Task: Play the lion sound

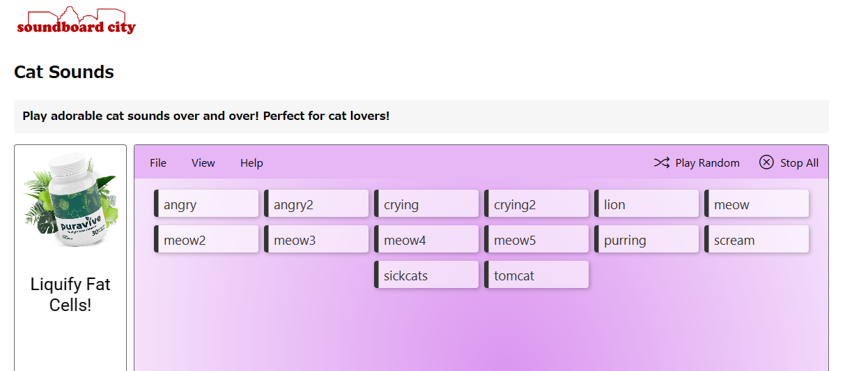Action: pyautogui.click(x=646, y=204)
